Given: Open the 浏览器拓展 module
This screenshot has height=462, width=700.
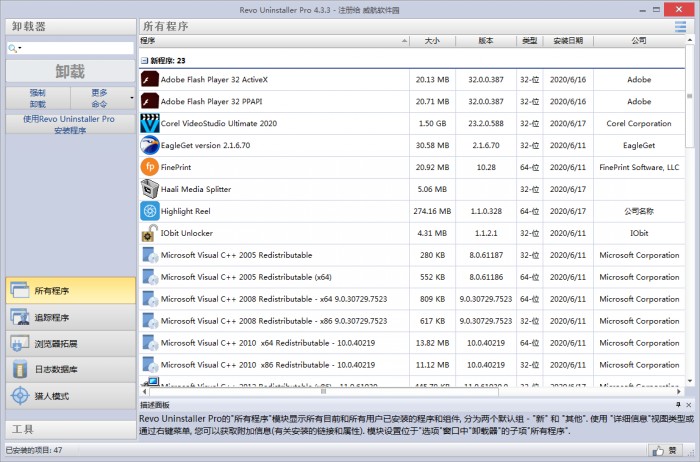Looking at the screenshot, I should (68, 343).
